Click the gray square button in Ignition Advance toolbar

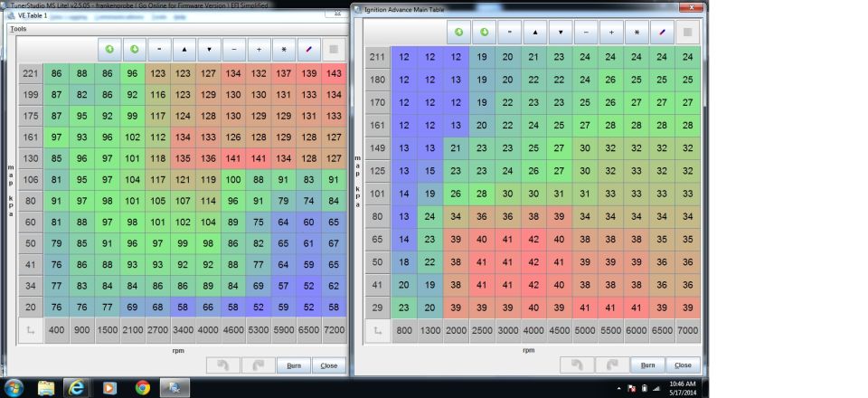point(687,32)
